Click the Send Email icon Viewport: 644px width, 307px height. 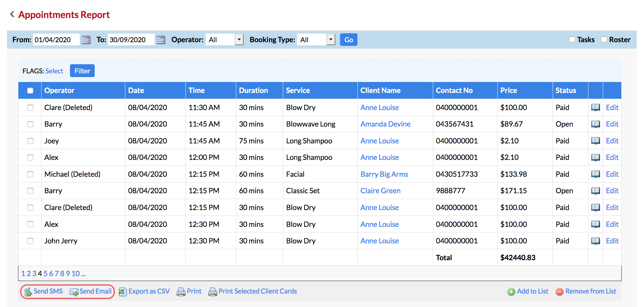(74, 291)
